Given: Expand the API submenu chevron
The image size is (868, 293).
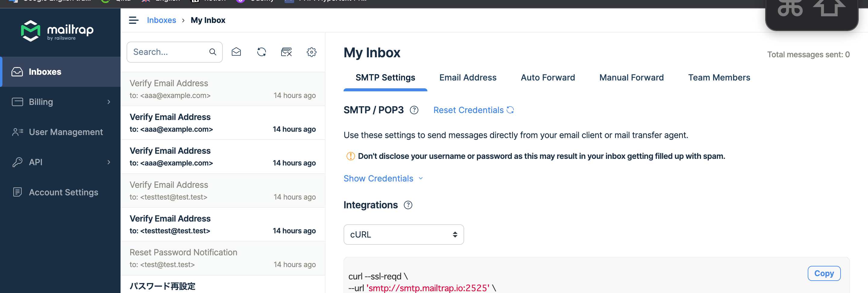Looking at the screenshot, I should coord(108,162).
